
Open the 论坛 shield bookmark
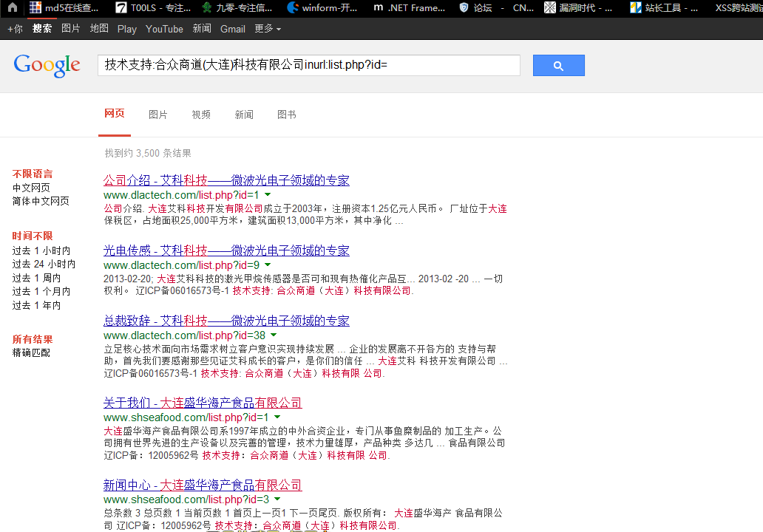(x=496, y=7)
